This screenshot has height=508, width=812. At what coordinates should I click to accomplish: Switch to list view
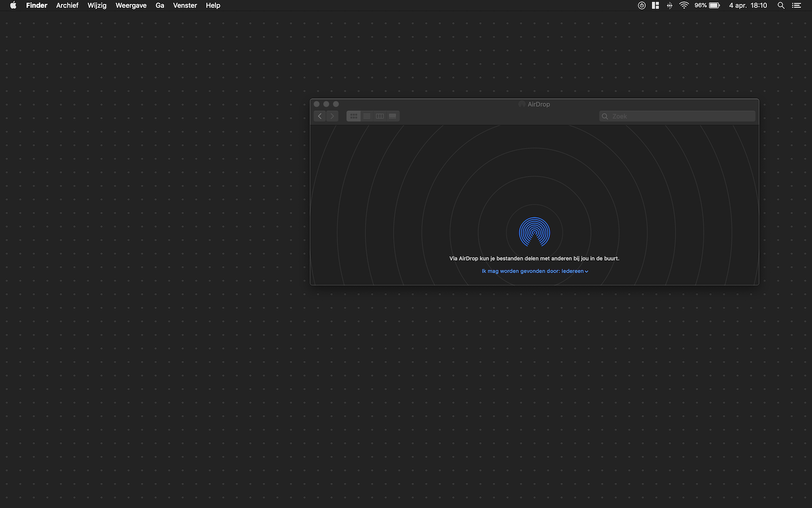[367, 116]
